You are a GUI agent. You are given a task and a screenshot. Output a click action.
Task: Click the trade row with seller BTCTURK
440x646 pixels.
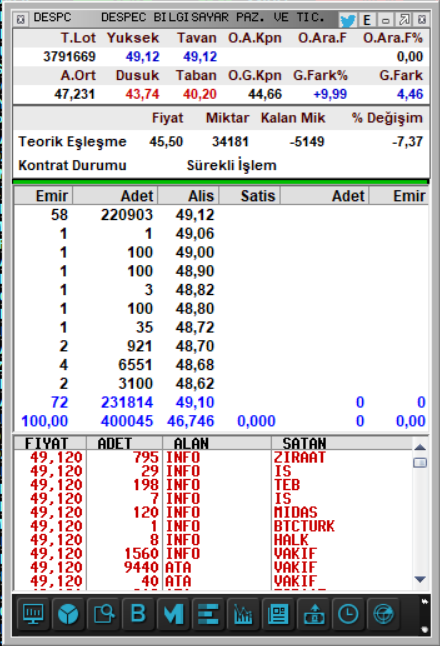(213, 526)
